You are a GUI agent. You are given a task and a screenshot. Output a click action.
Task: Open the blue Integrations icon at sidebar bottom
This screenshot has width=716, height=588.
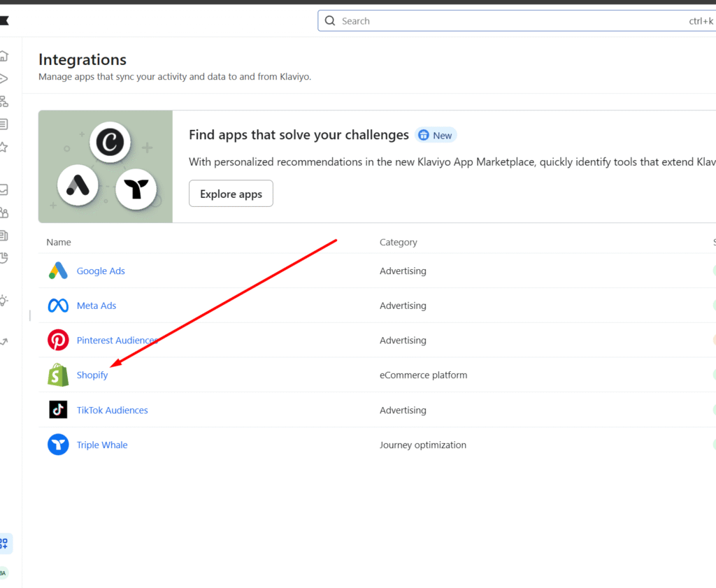point(6,543)
